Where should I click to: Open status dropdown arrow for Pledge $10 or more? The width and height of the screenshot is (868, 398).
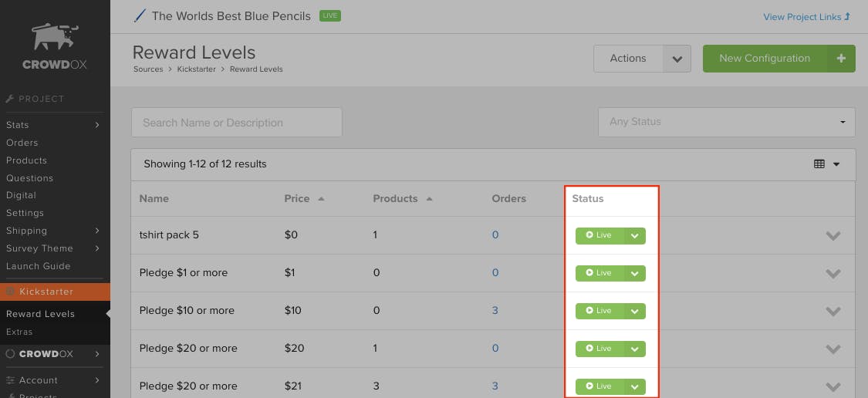pyautogui.click(x=635, y=311)
